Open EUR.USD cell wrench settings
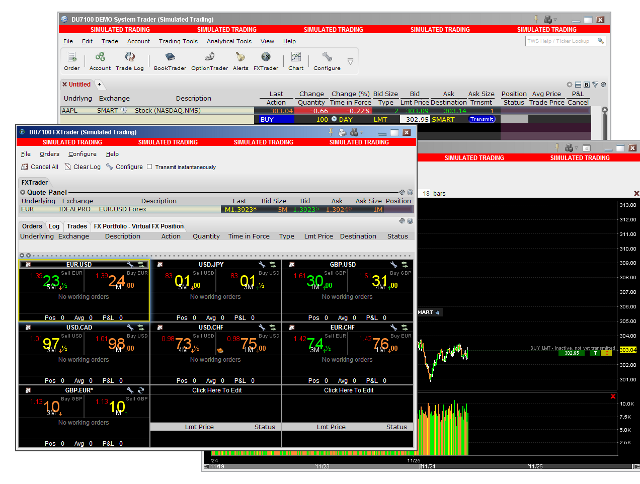 click(x=130, y=264)
